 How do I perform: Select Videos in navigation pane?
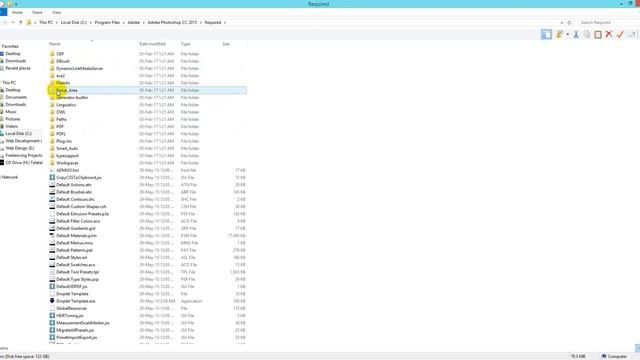[x=11, y=127]
